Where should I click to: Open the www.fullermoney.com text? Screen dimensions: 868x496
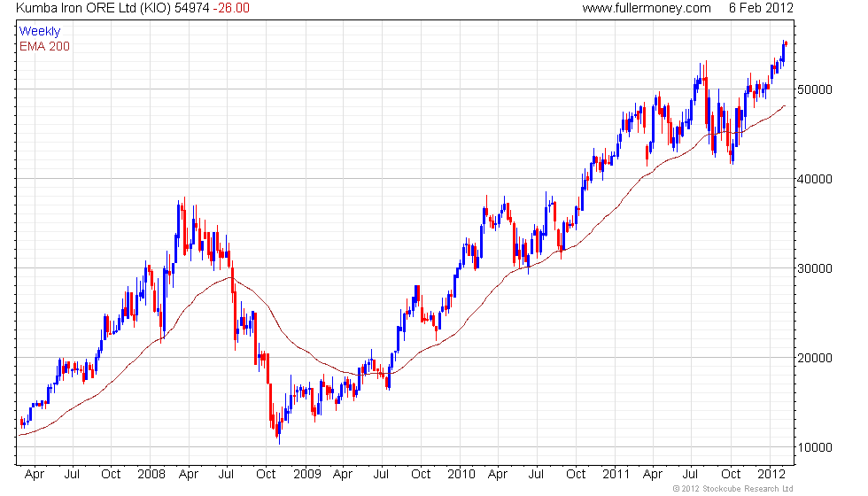pyautogui.click(x=646, y=8)
